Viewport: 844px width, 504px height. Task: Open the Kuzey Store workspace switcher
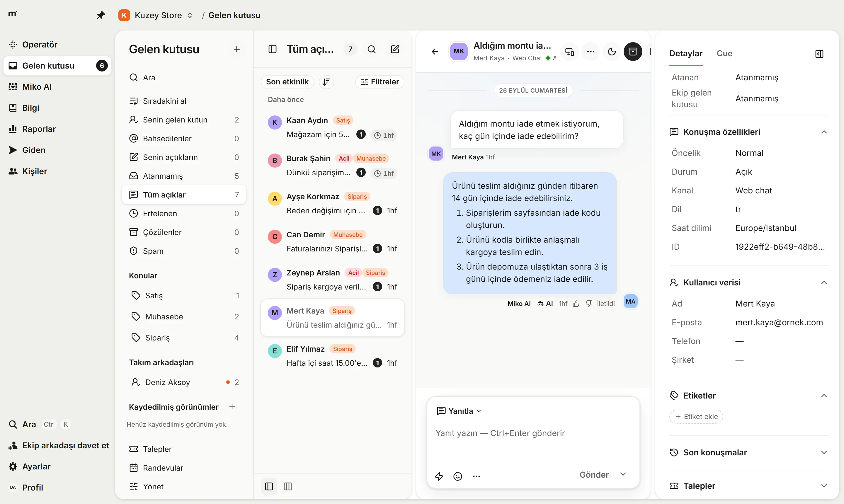156,15
